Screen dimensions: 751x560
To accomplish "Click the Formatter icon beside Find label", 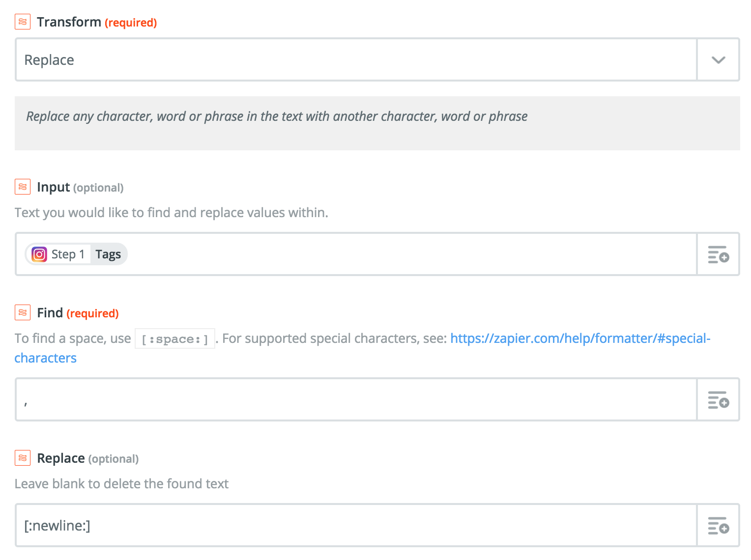I will pos(23,313).
